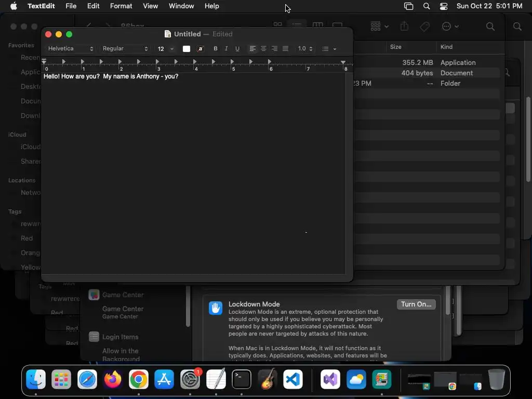532x399 pixels.
Task: Click Turn On... for Lockdown Mode
Action: pyautogui.click(x=416, y=304)
